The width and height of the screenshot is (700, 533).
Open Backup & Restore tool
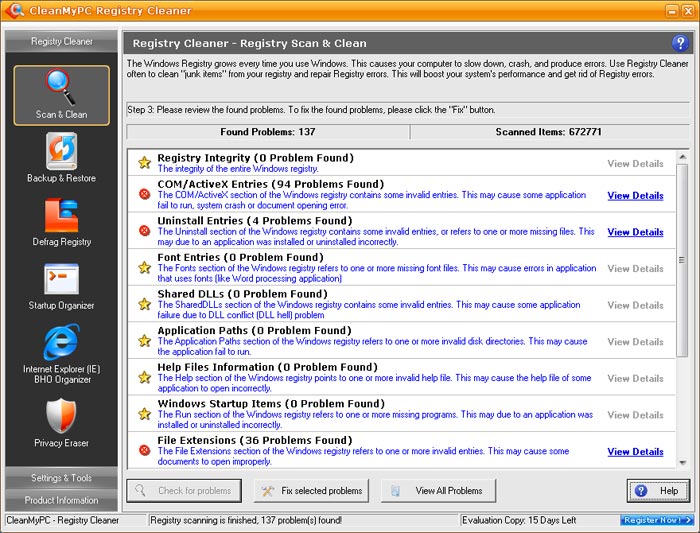coord(61,158)
